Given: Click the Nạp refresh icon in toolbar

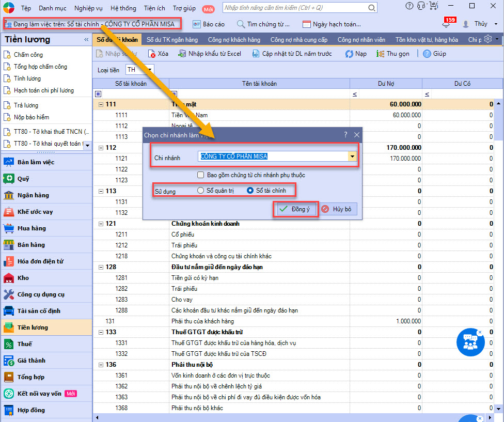Looking at the screenshot, I should coord(349,54).
